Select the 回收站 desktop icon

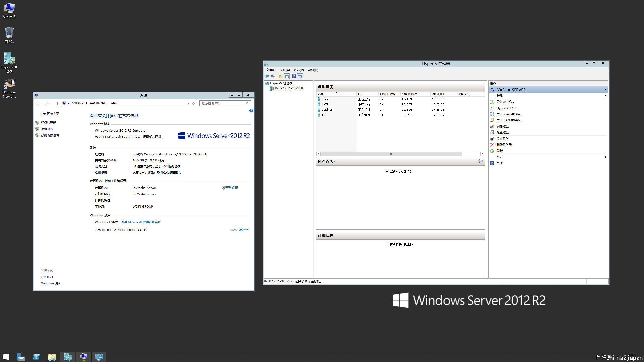tap(9, 35)
